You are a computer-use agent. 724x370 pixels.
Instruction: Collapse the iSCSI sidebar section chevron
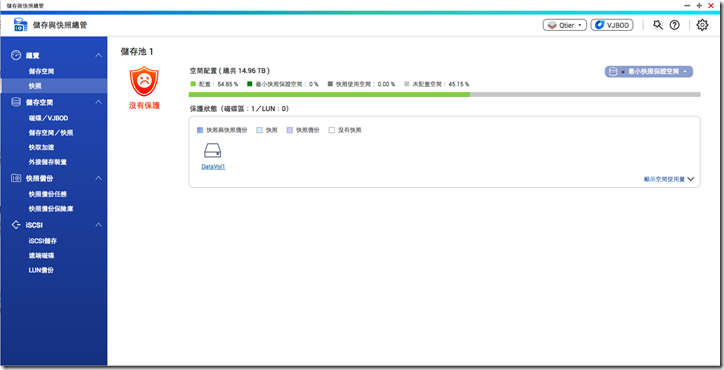click(98, 225)
